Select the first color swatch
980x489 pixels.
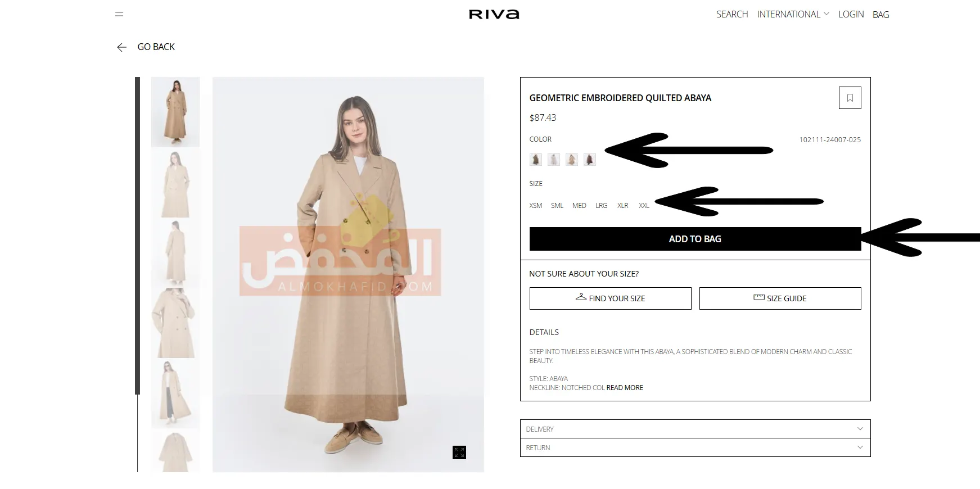(x=535, y=160)
